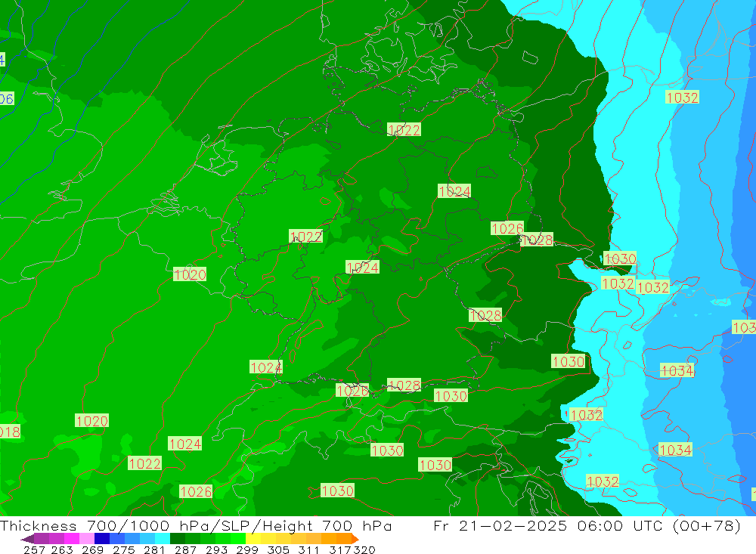Click the lower "1034" isobar label
Viewport: 756px width, 554px height.
675,450
